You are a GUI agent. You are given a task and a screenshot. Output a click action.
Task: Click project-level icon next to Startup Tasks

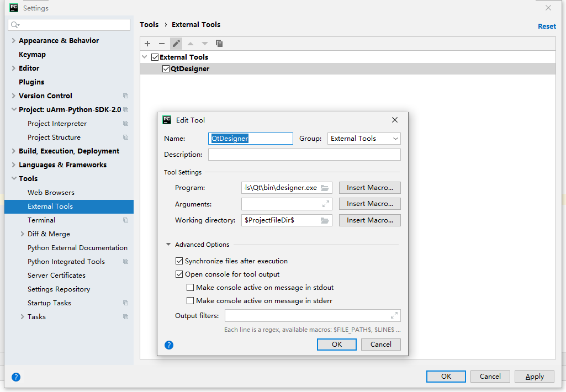(125, 303)
